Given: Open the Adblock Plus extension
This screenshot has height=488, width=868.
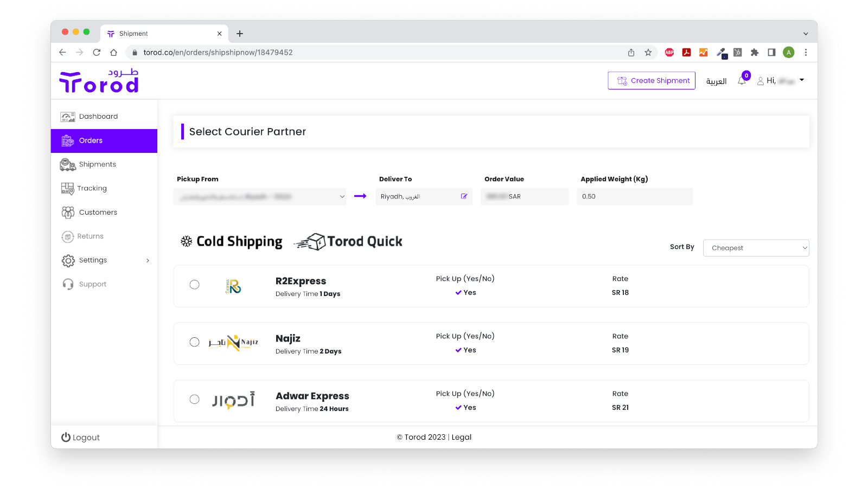Looking at the screenshot, I should pos(669,53).
